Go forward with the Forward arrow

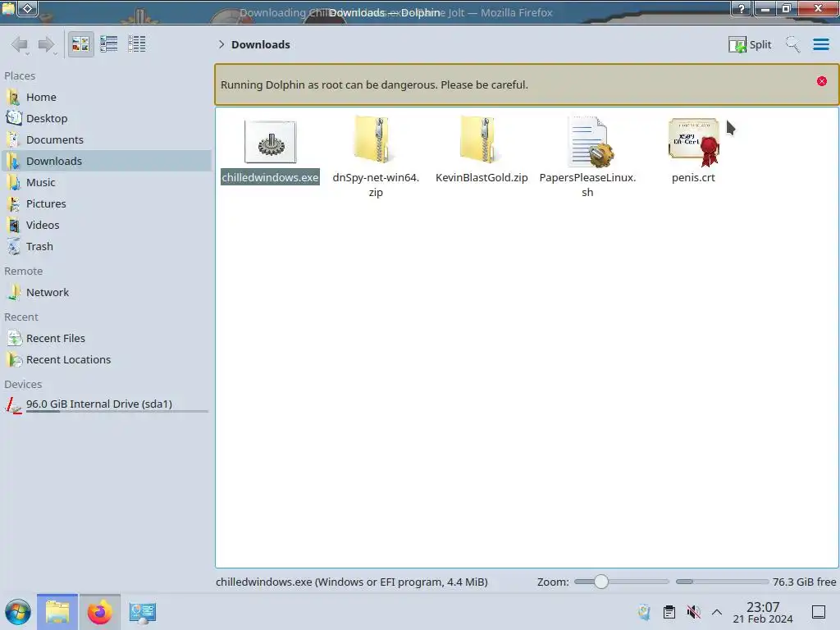(47, 44)
